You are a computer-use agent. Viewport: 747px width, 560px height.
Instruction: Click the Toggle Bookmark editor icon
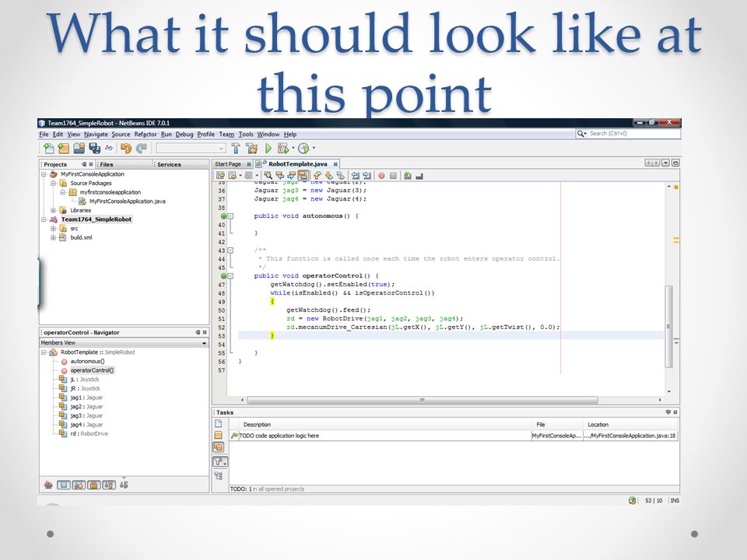point(341,176)
